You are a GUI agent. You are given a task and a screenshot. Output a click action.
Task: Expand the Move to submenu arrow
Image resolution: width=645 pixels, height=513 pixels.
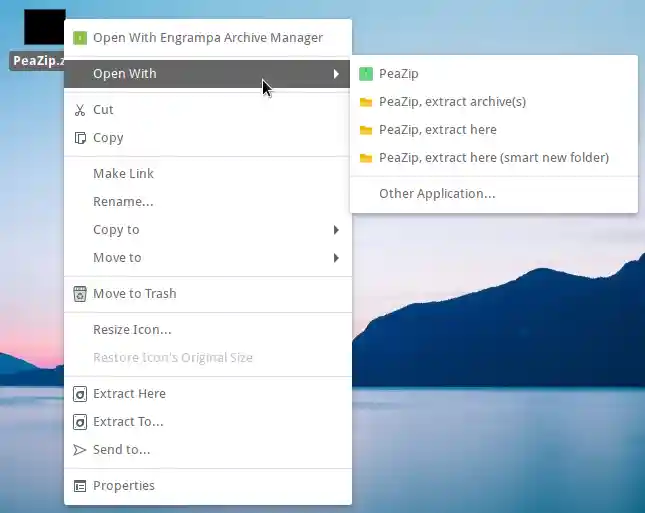point(336,258)
